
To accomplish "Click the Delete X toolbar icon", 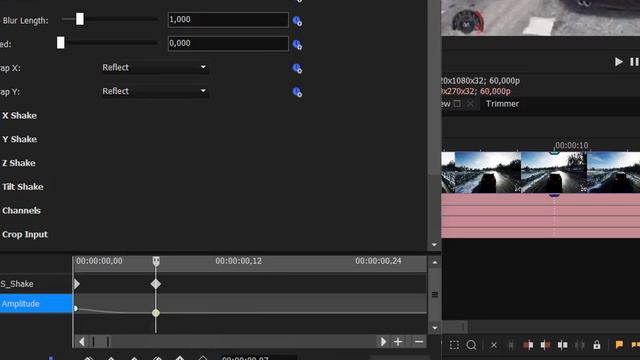I will pyautogui.click(x=493, y=345).
